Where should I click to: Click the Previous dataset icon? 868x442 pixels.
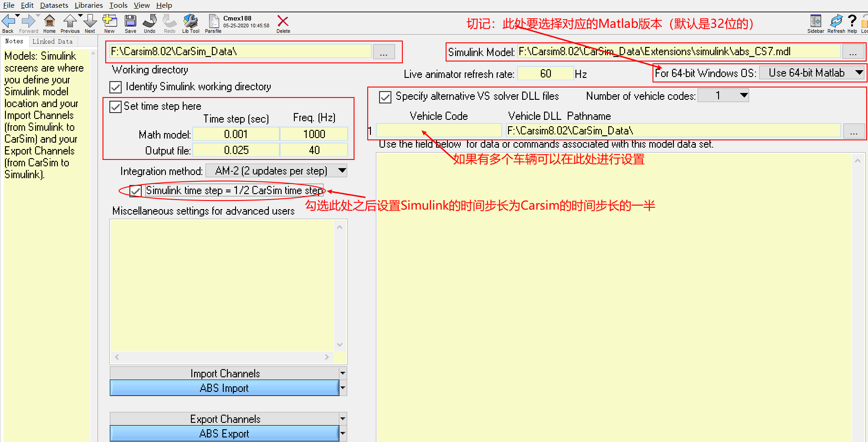pyautogui.click(x=70, y=21)
